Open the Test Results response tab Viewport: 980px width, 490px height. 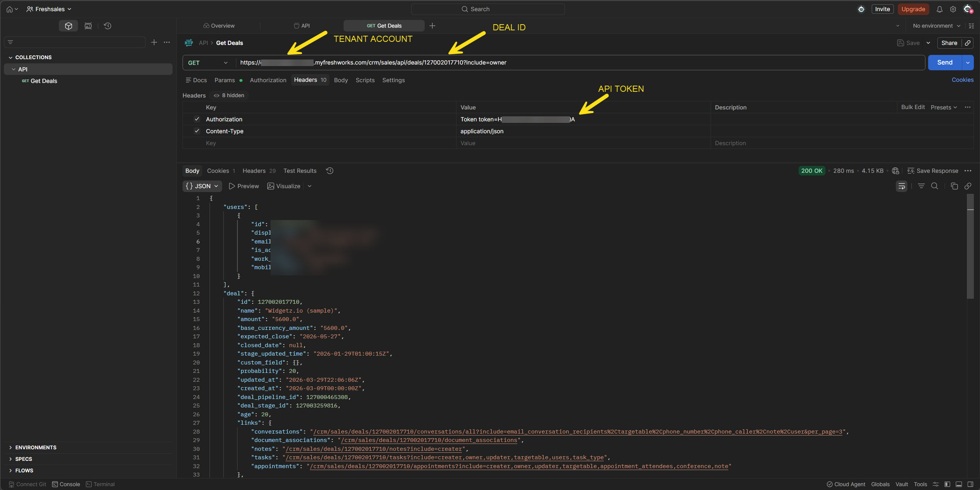300,171
